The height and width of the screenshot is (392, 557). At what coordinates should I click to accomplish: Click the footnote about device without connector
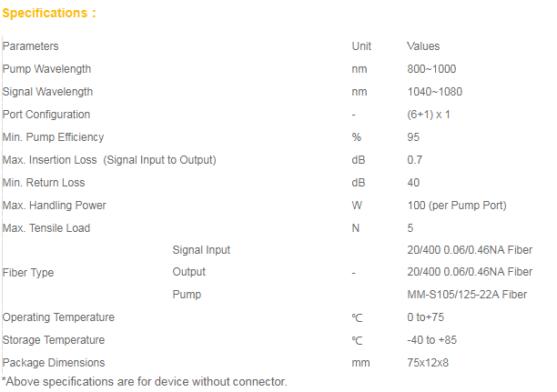(144, 382)
